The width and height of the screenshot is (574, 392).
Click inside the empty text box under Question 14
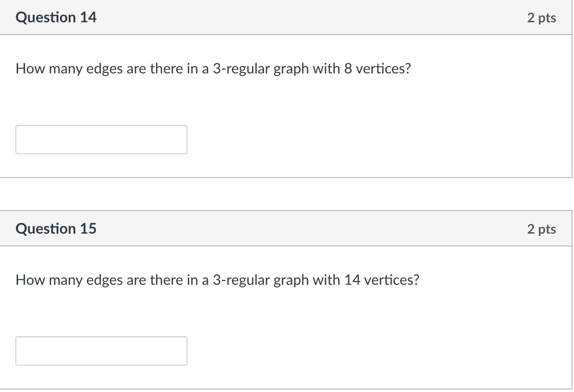point(101,139)
